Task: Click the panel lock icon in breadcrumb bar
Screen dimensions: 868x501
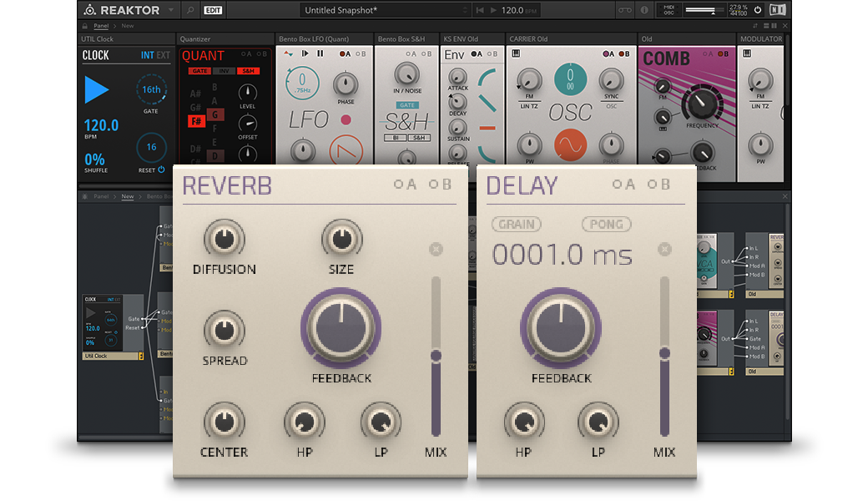Action: (84, 26)
